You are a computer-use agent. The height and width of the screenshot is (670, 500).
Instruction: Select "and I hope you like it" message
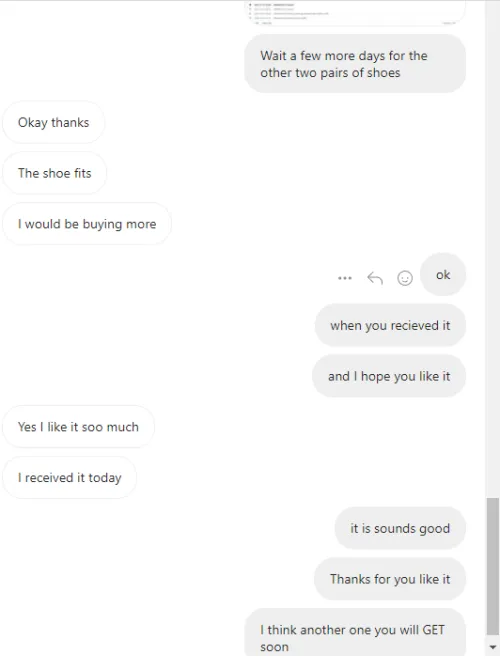pyautogui.click(x=389, y=376)
